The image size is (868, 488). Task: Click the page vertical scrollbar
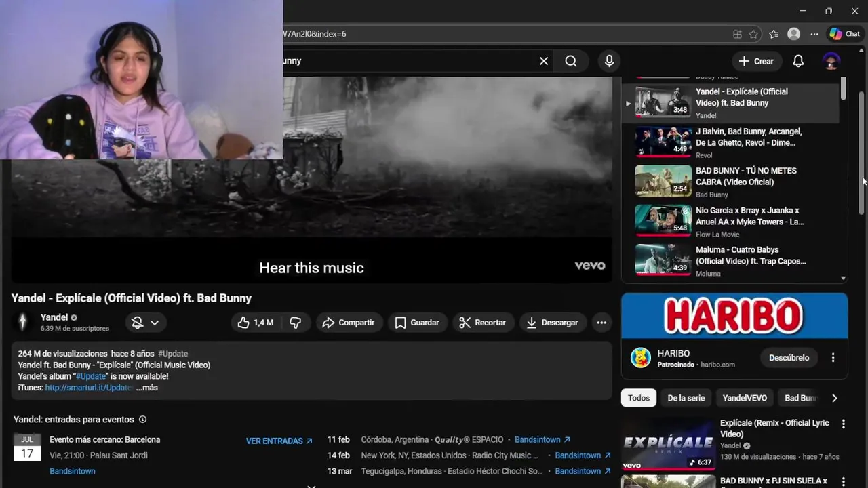tap(862, 154)
